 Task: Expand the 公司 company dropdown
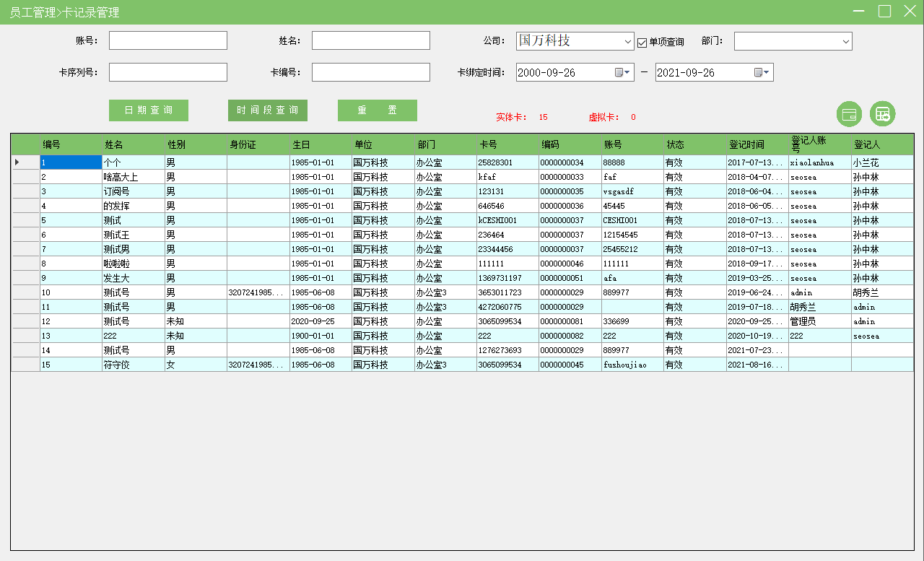coord(627,42)
